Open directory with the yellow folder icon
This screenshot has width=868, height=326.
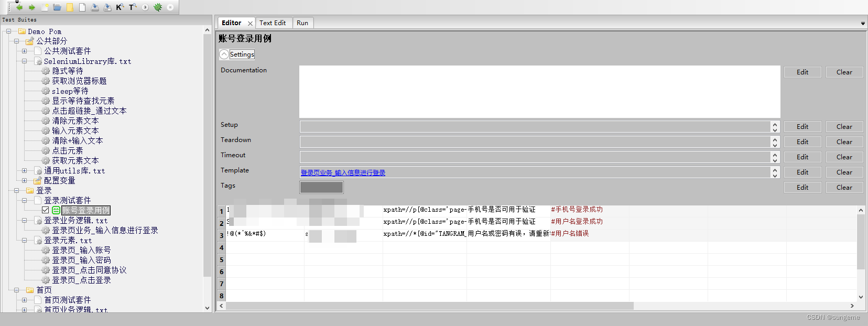70,7
